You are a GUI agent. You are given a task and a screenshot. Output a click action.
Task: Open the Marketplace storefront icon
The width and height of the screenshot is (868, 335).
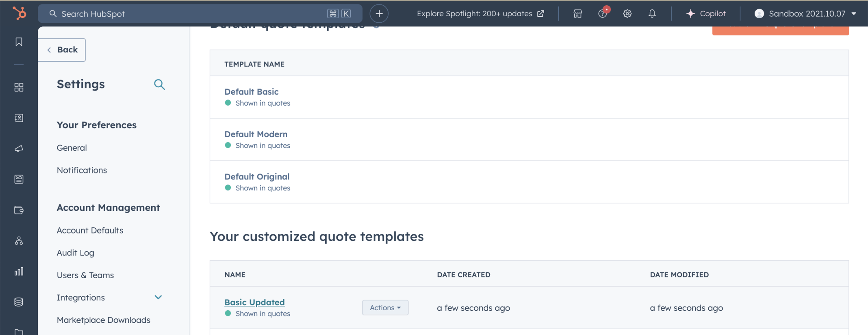click(x=577, y=13)
